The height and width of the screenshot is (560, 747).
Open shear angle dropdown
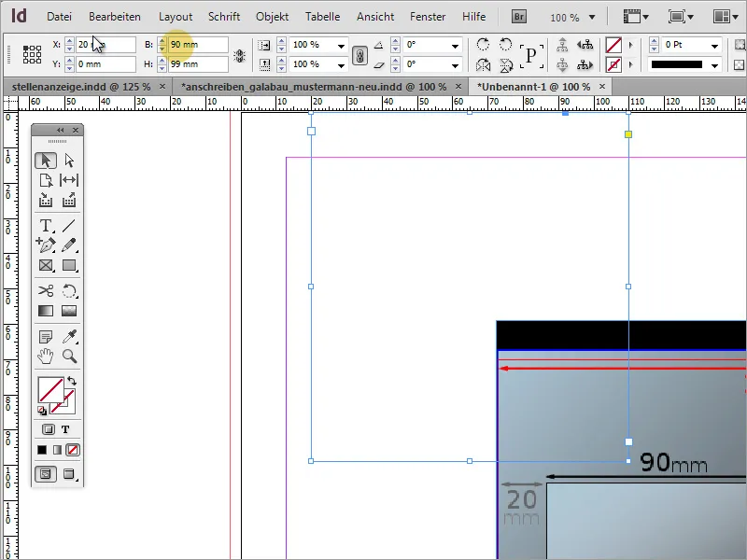[455, 64]
